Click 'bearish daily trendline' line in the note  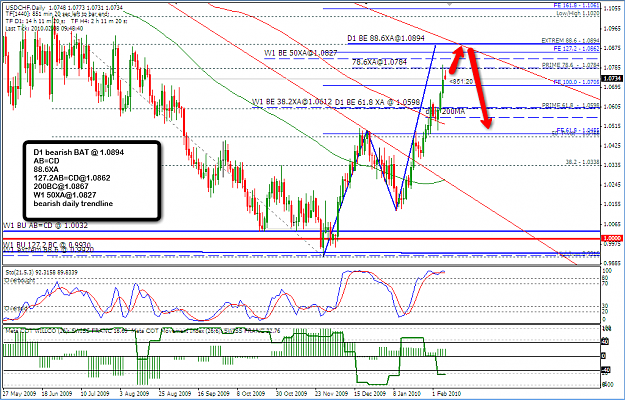[73, 204]
